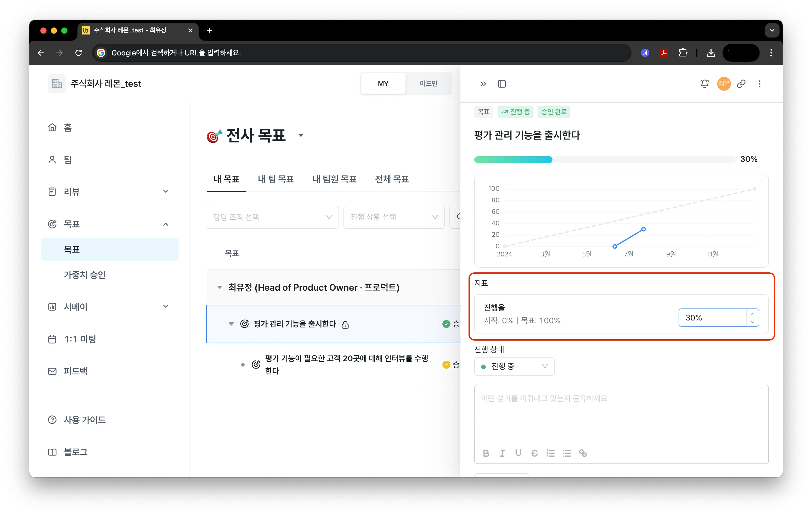Click the 목표 tag in detail panel
Viewport: 812px width, 516px height.
tap(483, 112)
